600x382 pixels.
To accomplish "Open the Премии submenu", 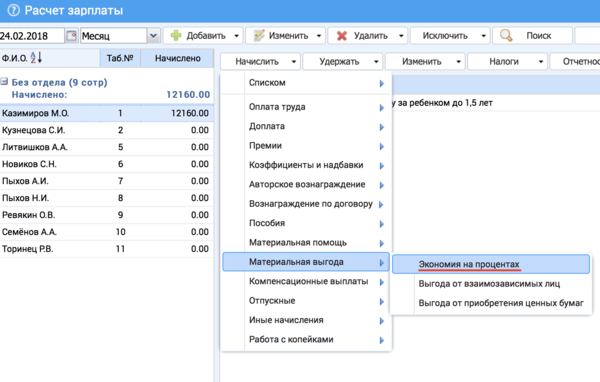I will click(x=306, y=146).
